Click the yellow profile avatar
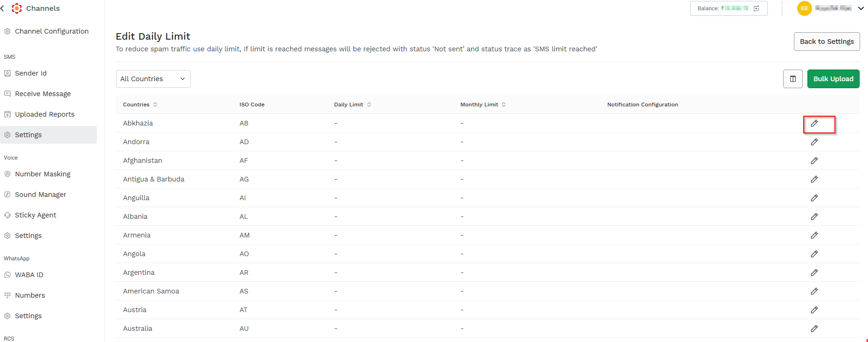868x342 pixels. pyautogui.click(x=804, y=8)
